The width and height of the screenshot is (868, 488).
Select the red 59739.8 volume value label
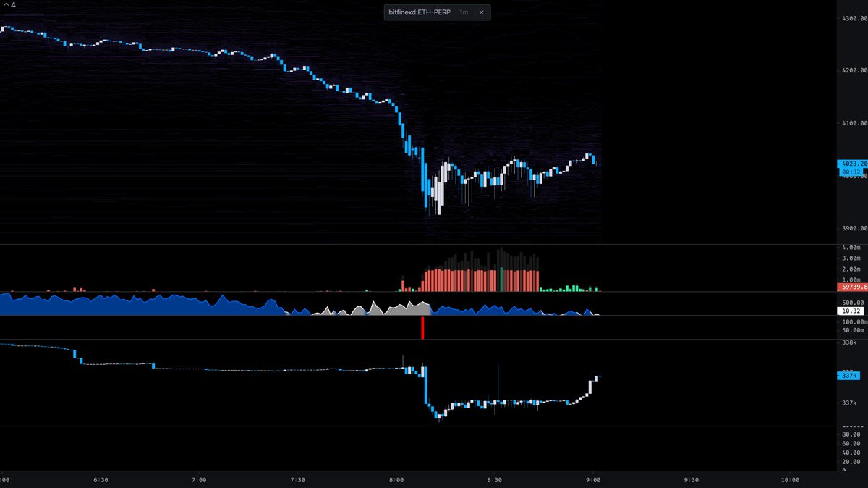(851, 287)
